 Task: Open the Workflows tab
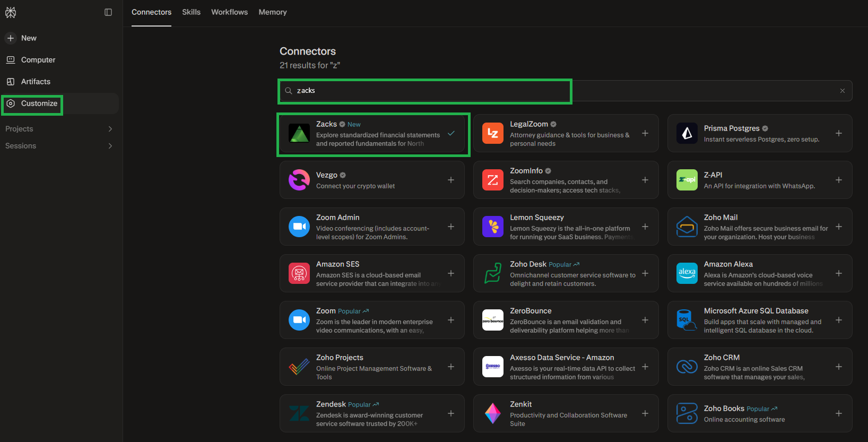click(230, 12)
